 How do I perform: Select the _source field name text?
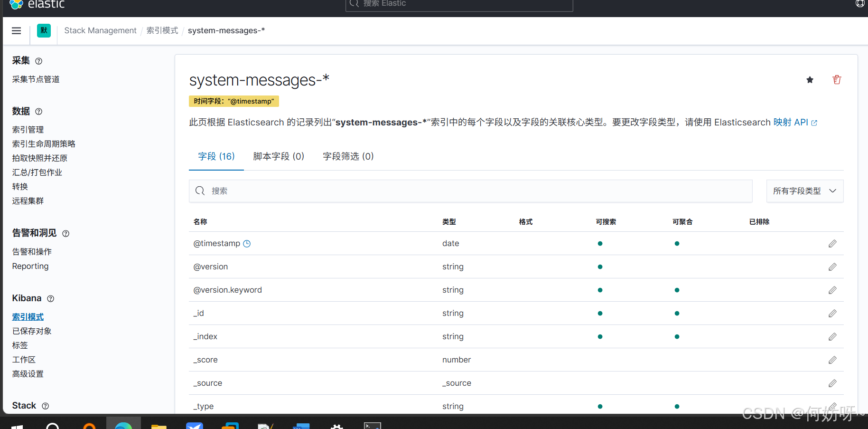(x=208, y=383)
